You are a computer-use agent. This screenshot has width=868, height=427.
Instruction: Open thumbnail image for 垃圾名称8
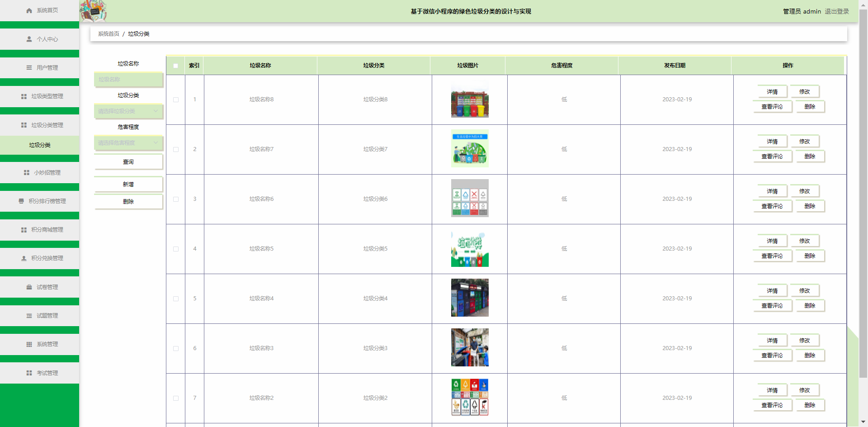(x=470, y=99)
